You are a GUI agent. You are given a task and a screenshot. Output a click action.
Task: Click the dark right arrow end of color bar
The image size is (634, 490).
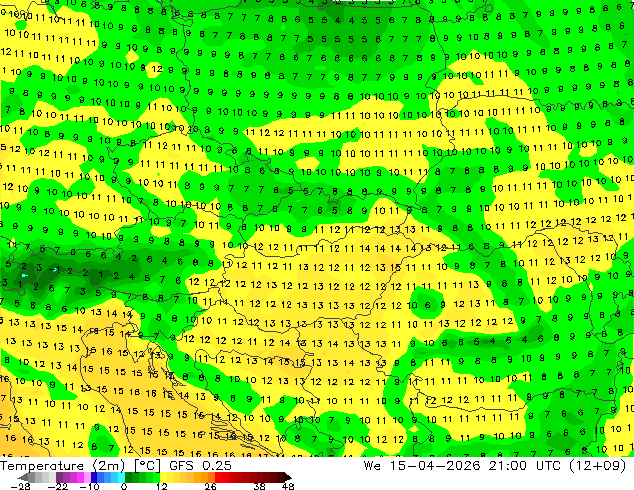point(287,477)
